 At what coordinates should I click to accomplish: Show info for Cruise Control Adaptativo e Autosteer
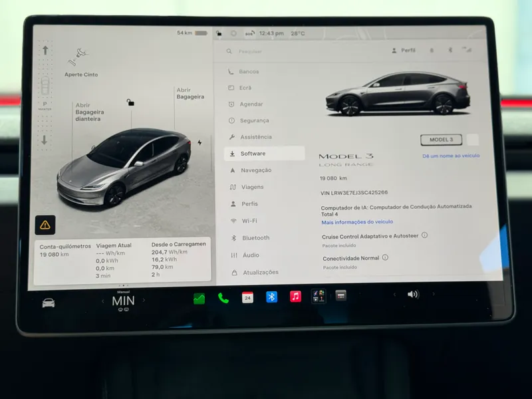click(424, 235)
